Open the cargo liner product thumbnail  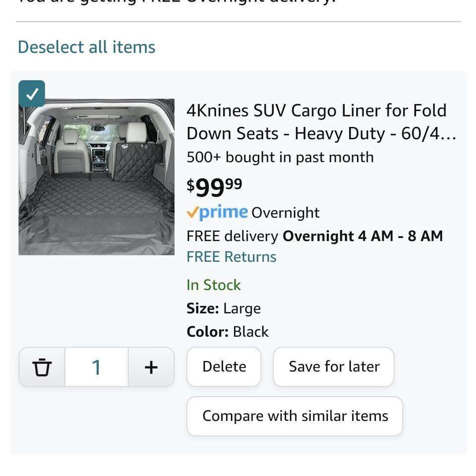tap(97, 177)
